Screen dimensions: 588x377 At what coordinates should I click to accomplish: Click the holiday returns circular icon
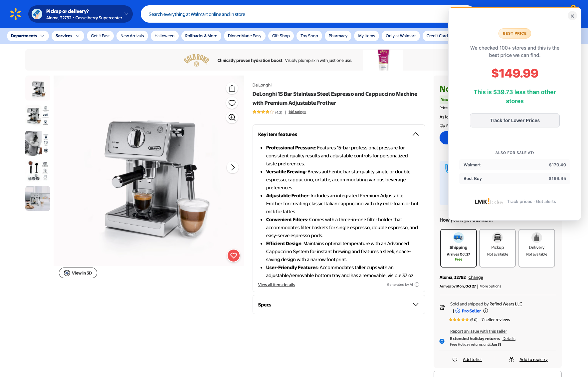point(442,341)
